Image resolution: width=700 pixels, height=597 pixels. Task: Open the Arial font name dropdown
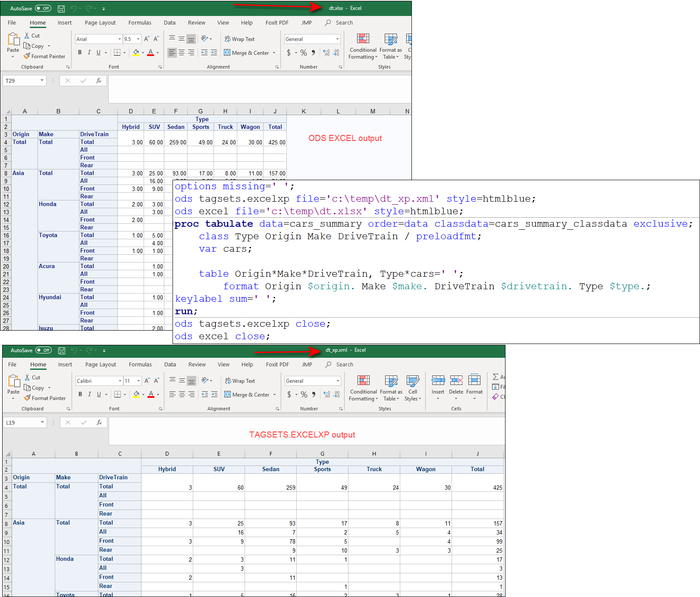(119, 39)
